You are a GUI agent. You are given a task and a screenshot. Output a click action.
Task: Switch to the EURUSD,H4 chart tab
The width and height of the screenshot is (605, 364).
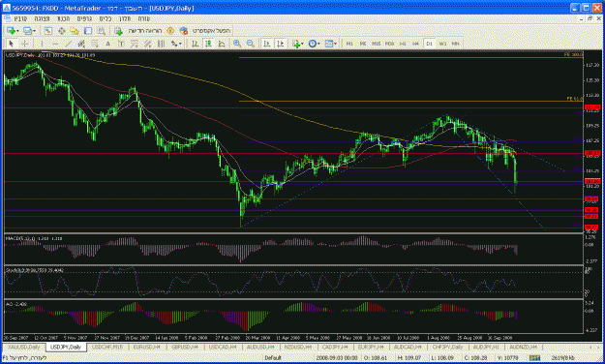coord(146,348)
